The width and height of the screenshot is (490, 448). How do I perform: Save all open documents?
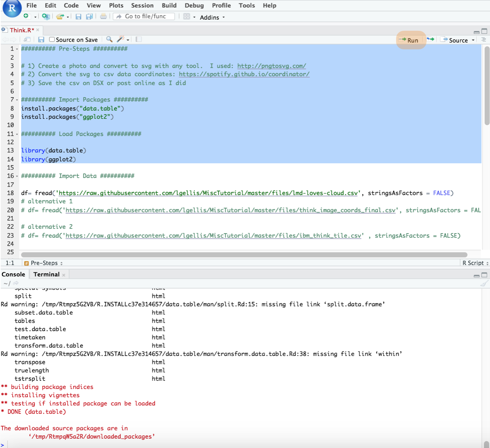(x=89, y=17)
